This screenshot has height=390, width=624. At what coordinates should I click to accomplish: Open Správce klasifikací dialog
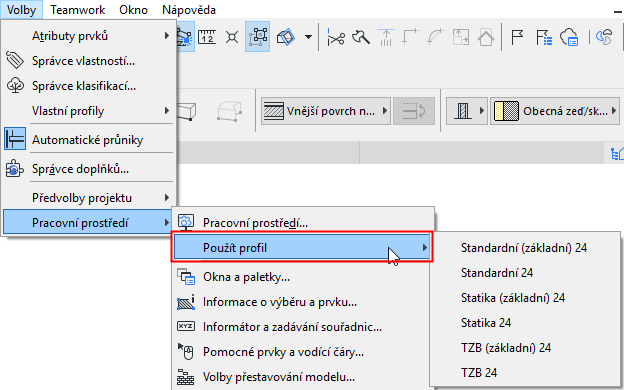pyautogui.click(x=88, y=86)
